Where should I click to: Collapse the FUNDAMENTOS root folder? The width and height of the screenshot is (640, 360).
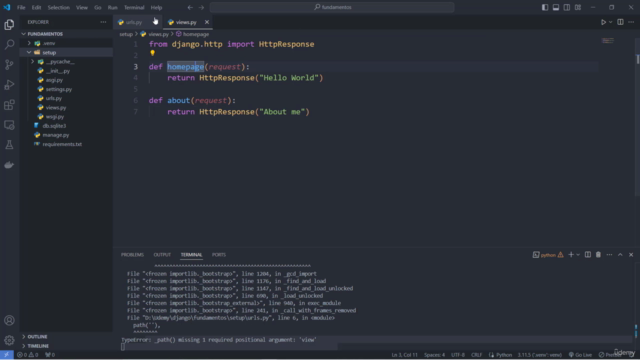coord(24,34)
